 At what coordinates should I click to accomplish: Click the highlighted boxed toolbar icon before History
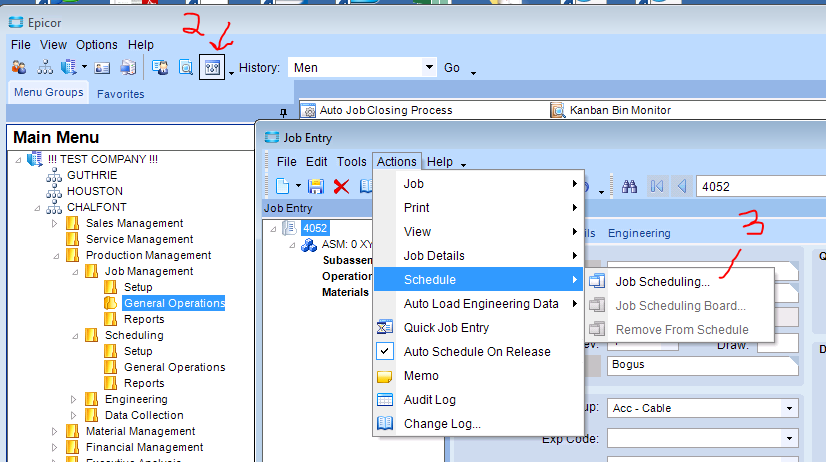pyautogui.click(x=212, y=67)
